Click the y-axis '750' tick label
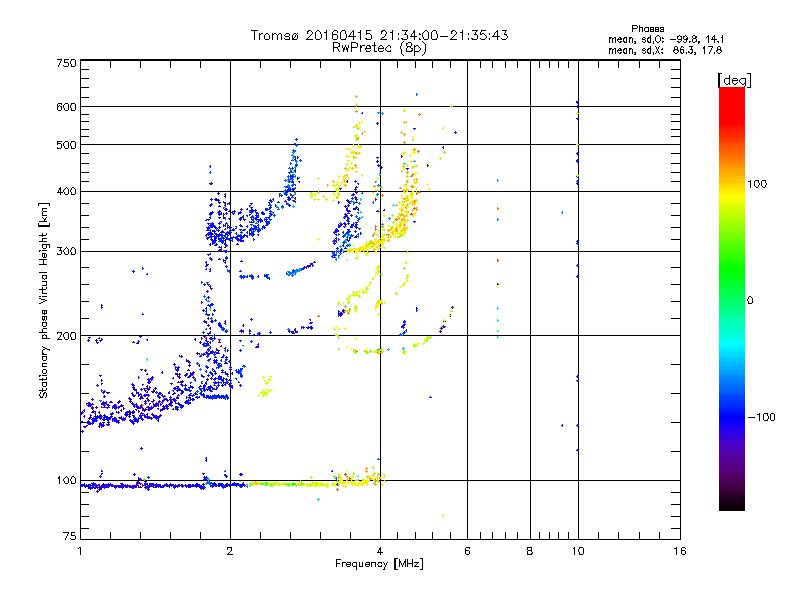The height and width of the screenshot is (600, 800). pos(66,63)
